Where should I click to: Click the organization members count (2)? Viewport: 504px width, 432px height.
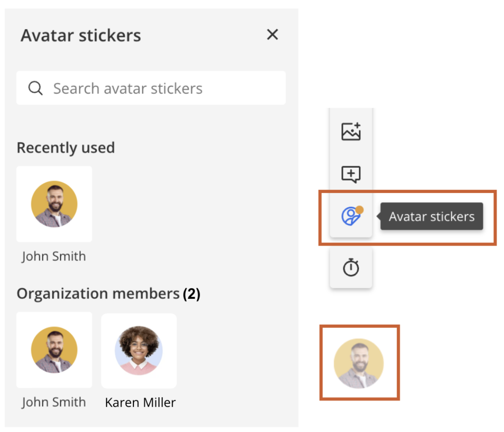[191, 294]
